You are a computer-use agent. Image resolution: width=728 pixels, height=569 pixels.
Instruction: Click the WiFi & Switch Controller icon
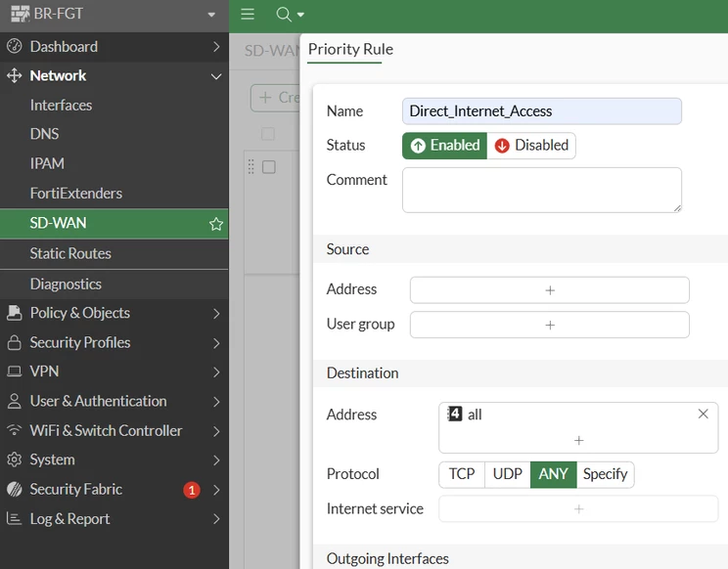point(15,430)
